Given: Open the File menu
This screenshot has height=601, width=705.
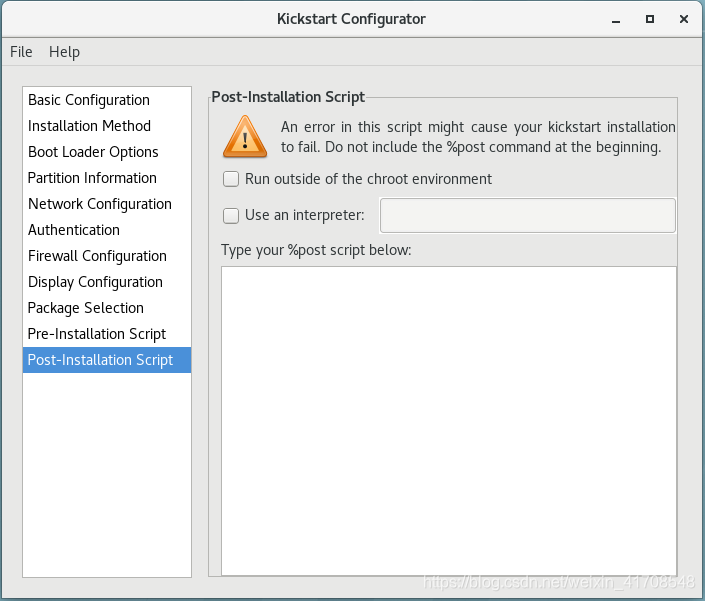Looking at the screenshot, I should coord(21,52).
